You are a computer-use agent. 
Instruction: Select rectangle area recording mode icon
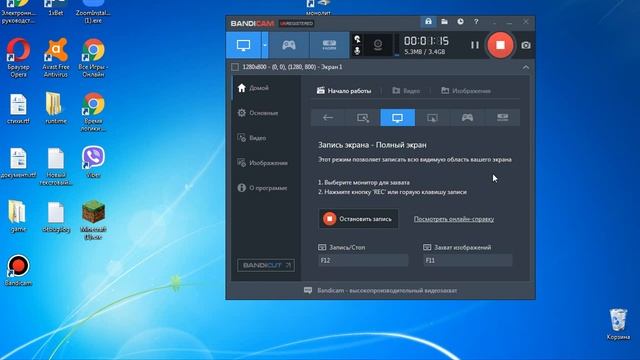pos(363,118)
